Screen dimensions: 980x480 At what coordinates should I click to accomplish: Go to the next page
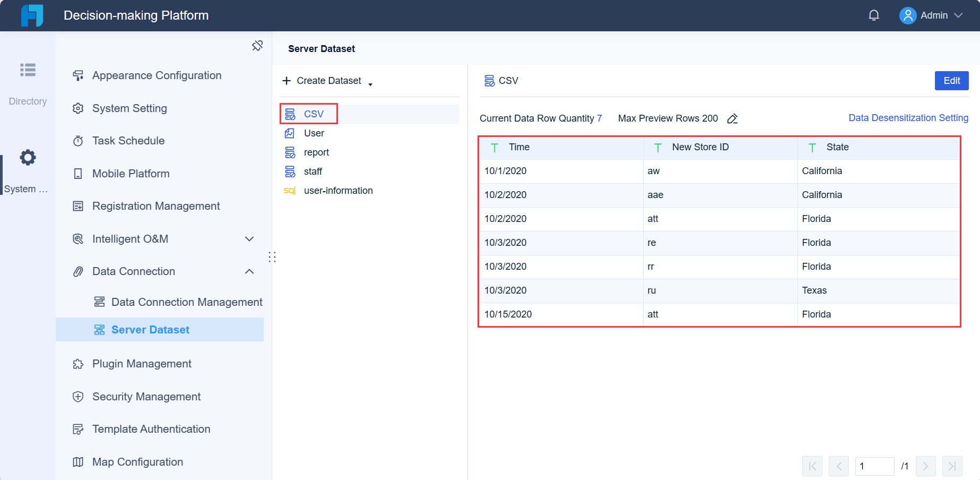coord(925,466)
